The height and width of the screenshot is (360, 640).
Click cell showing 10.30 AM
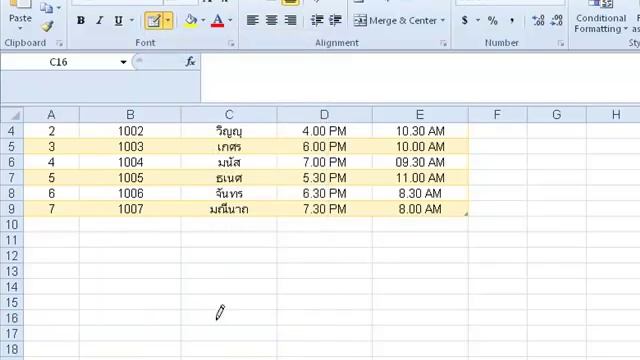[420, 131]
